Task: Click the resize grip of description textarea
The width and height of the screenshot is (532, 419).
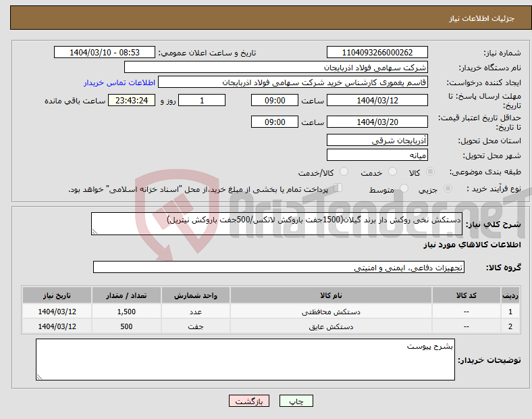Action: pos(95,232)
